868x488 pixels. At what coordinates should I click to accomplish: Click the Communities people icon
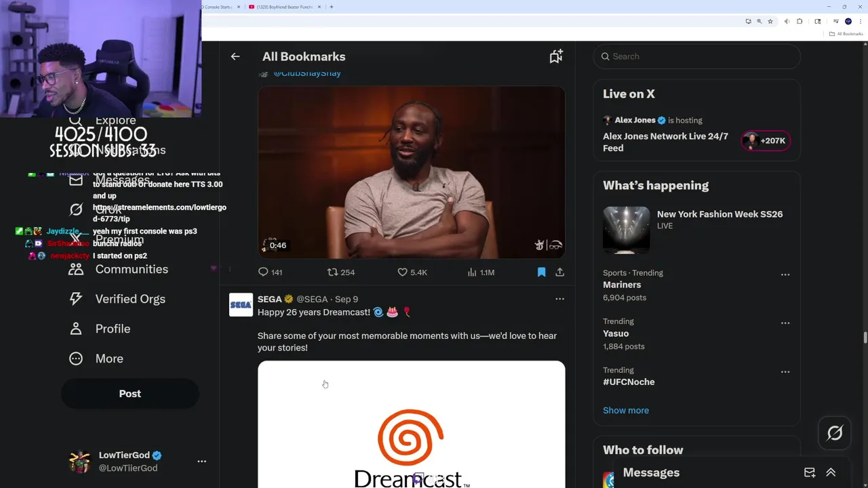(x=76, y=269)
